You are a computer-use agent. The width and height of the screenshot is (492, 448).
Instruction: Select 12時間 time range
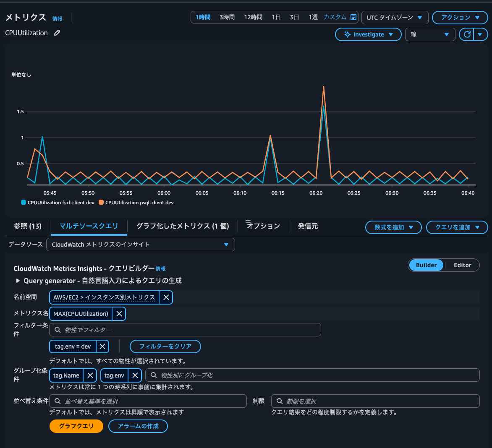tap(253, 17)
